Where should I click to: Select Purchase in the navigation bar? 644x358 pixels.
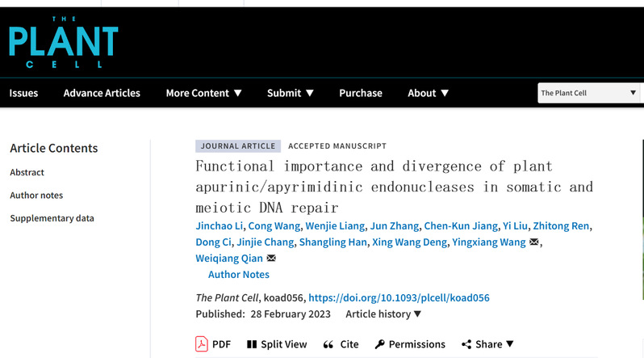[x=361, y=93]
